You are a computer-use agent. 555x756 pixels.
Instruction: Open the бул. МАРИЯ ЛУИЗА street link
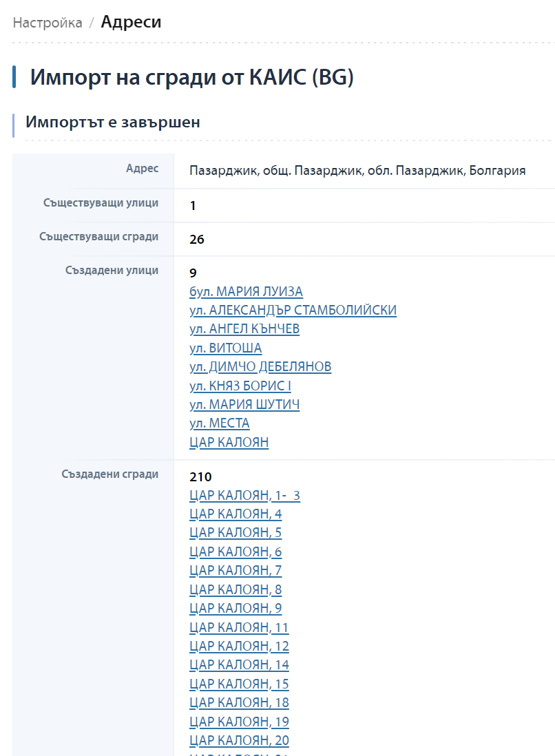point(246,292)
